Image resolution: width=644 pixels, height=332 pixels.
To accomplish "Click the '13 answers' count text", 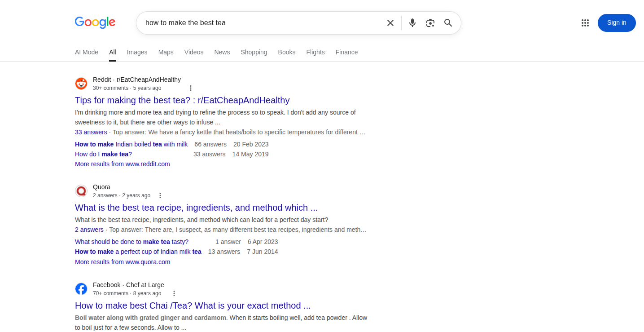I will pyautogui.click(x=224, y=252).
